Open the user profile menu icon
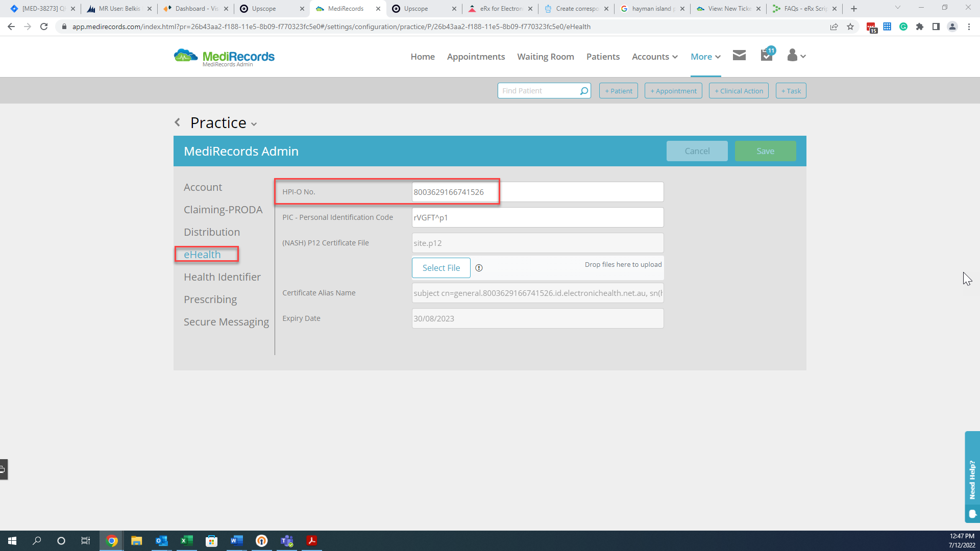The height and width of the screenshot is (551, 980). tap(796, 55)
